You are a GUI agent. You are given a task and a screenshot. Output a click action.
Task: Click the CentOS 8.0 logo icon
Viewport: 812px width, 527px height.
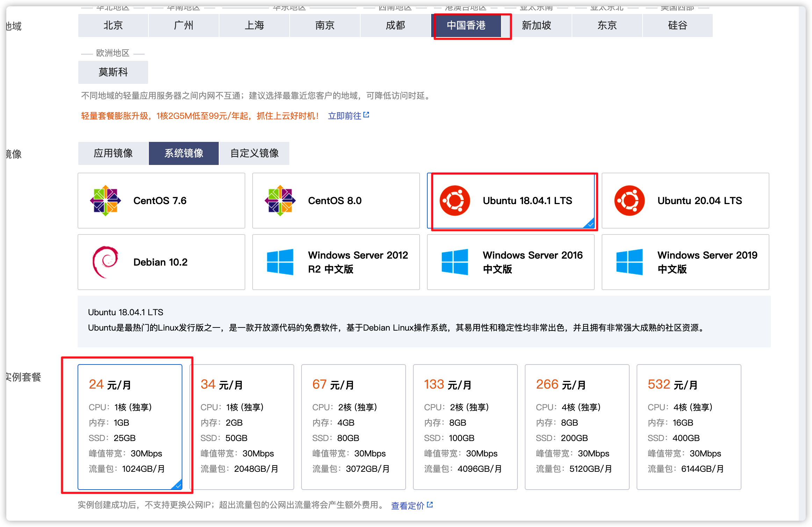click(x=280, y=201)
